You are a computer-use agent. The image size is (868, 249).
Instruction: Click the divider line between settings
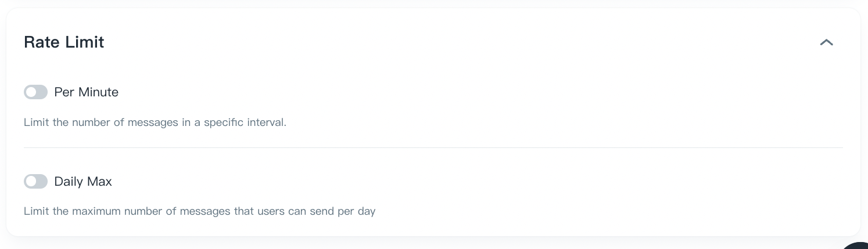point(433,148)
